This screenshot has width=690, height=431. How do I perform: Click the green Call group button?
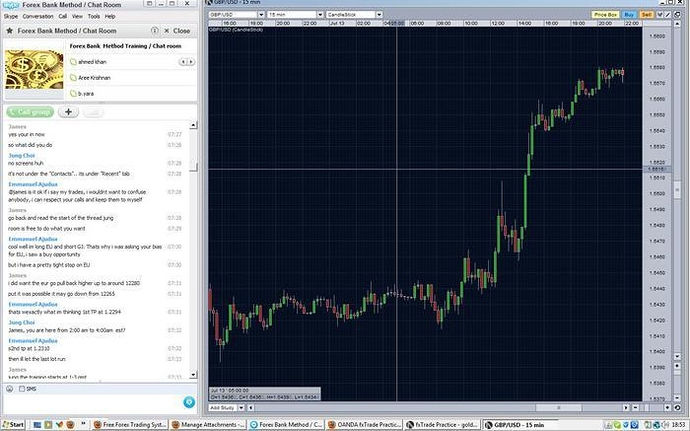[x=30, y=112]
